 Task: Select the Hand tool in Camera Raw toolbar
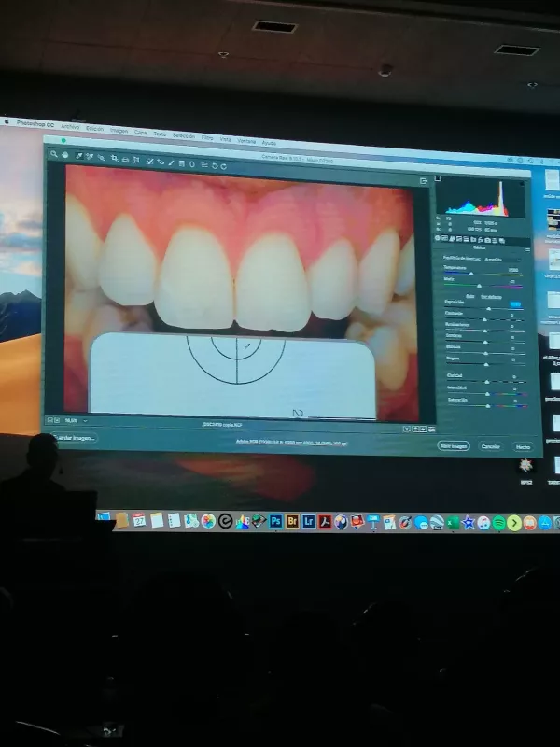66,155
